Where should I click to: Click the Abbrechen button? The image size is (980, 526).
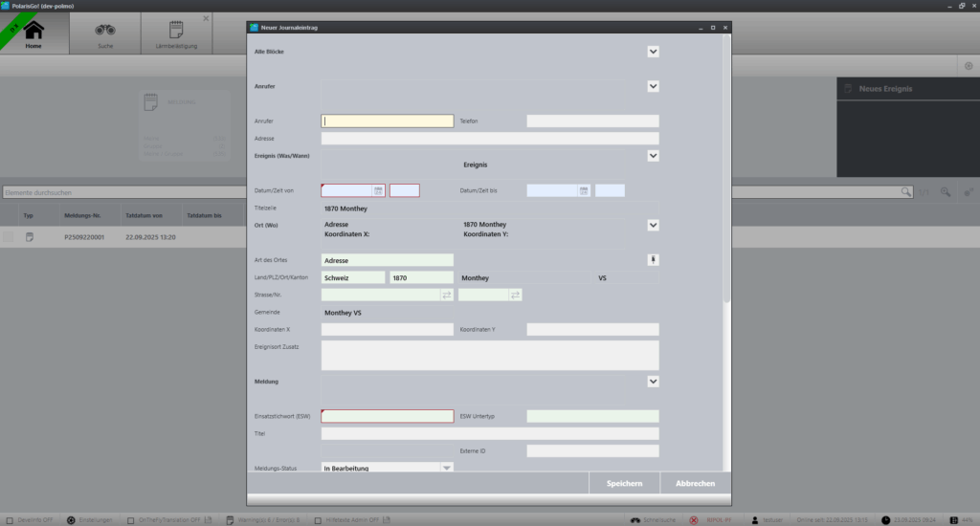[695, 483]
